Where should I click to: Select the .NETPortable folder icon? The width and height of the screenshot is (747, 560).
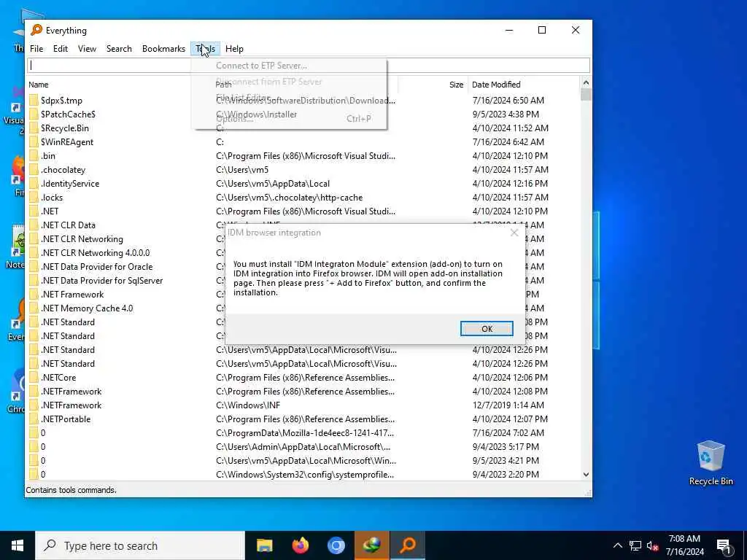[34, 419]
